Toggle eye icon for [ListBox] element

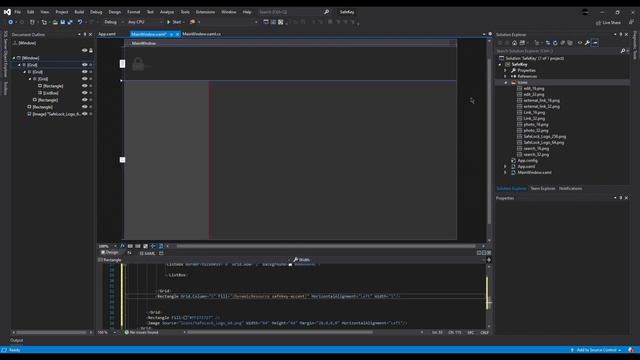(85, 93)
